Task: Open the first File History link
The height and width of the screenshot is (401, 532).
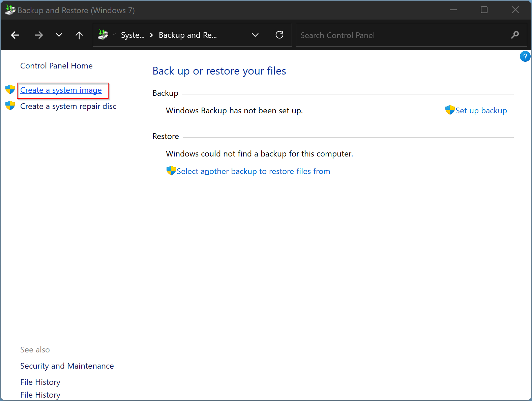Action: 40,382
